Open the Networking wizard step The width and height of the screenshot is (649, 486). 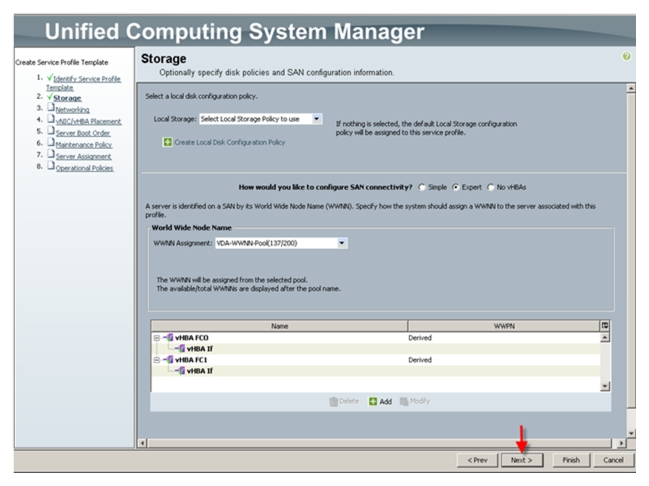pyautogui.click(x=72, y=110)
